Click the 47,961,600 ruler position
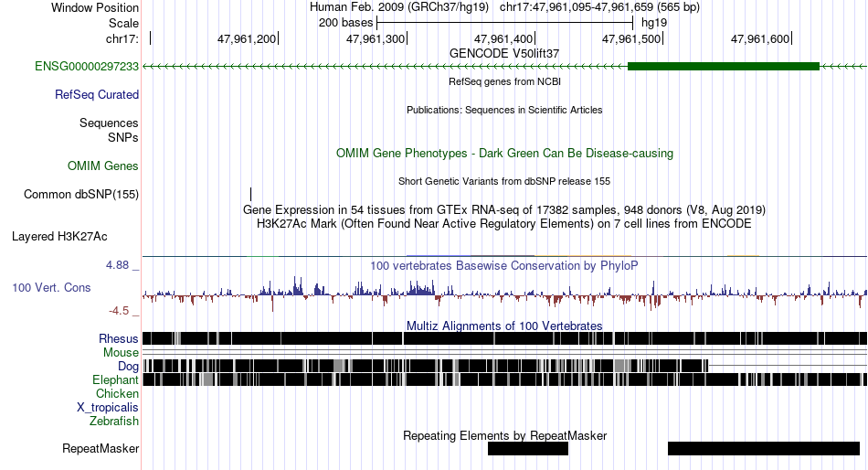 point(760,39)
